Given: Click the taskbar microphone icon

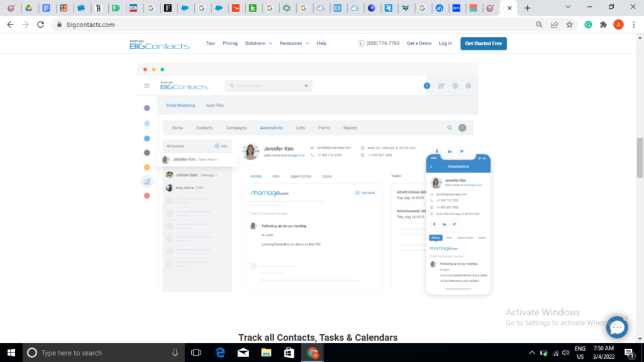Looking at the screenshot, I should 175,353.
